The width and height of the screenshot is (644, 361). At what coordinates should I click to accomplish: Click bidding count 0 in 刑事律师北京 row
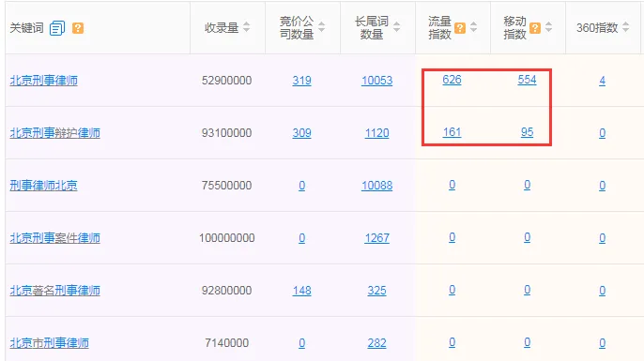pos(302,186)
